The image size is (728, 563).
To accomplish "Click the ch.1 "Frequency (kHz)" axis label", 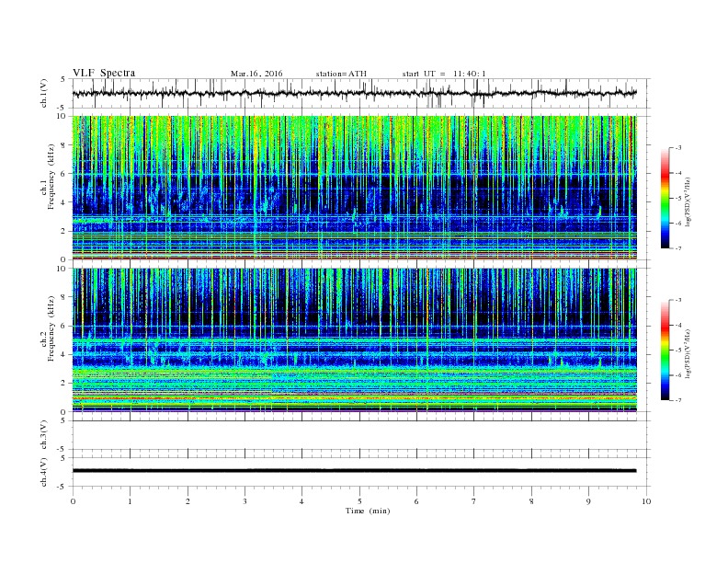I will [51, 177].
